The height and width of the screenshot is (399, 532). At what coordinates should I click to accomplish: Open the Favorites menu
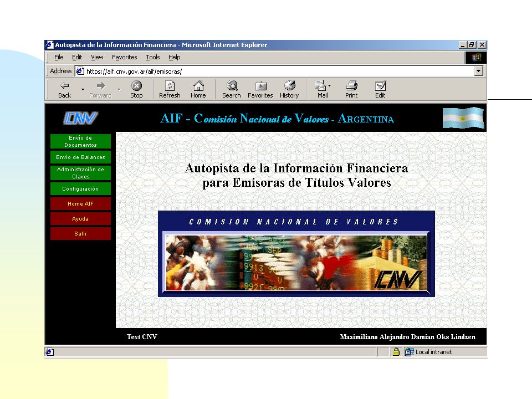[125, 57]
